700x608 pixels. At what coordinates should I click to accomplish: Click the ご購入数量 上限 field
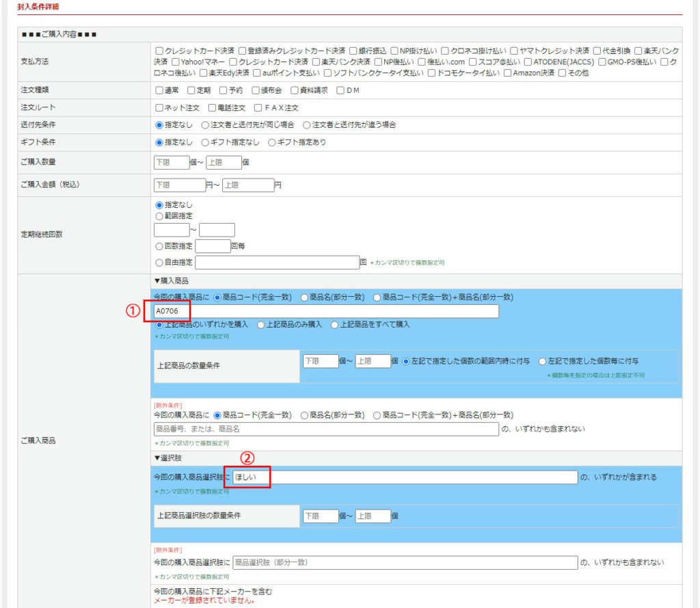click(224, 163)
